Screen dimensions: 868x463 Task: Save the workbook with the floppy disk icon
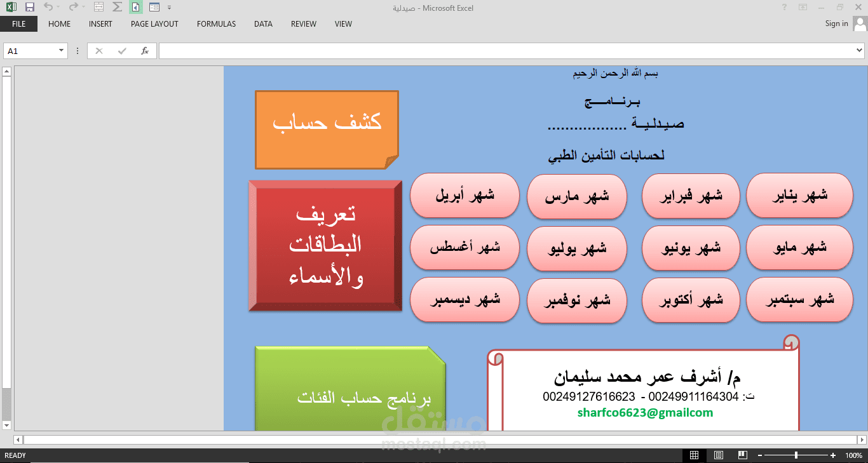click(x=29, y=8)
